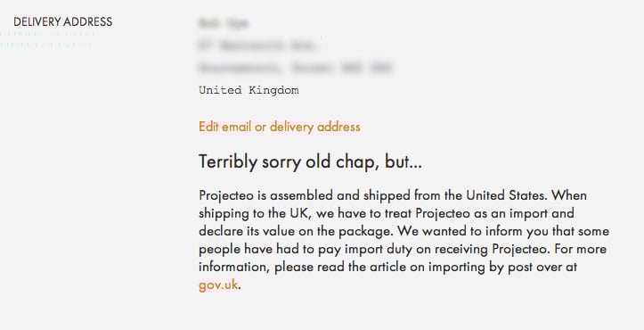Select the blurred city and postcode line
This screenshot has width=644, height=330.
pos(295,68)
